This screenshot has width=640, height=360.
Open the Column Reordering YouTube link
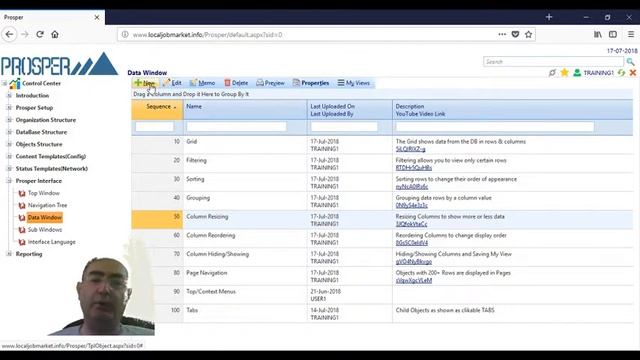pos(411,243)
